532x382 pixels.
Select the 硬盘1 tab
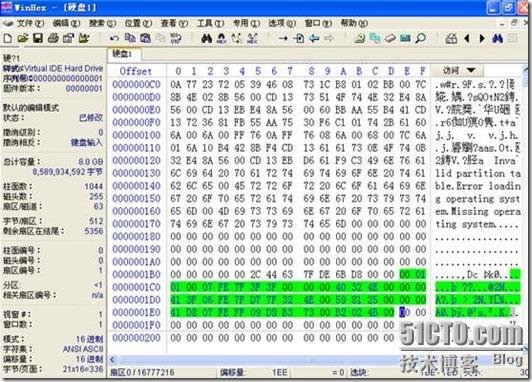click(x=124, y=54)
